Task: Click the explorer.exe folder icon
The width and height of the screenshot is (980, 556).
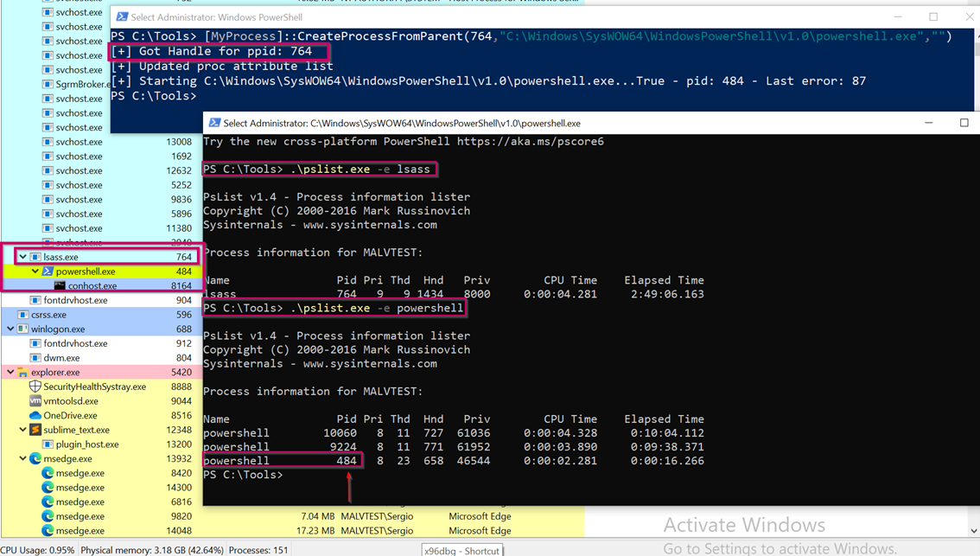Action: [23, 373]
